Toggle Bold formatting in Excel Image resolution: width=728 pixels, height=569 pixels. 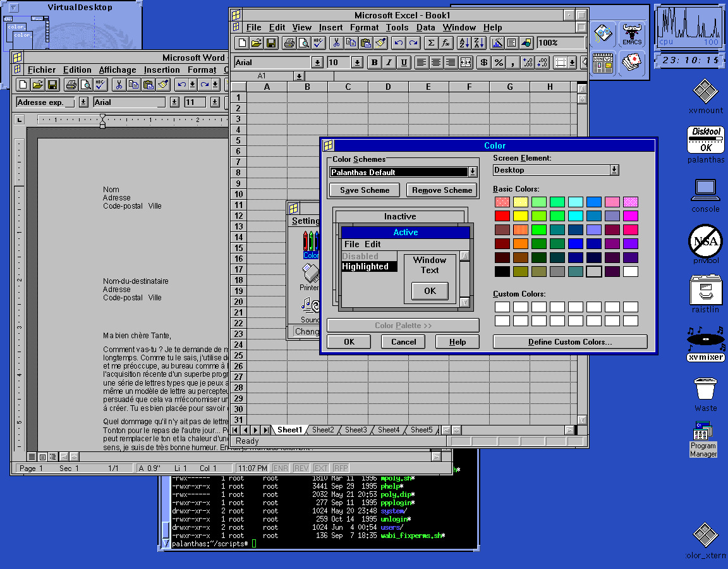click(374, 62)
